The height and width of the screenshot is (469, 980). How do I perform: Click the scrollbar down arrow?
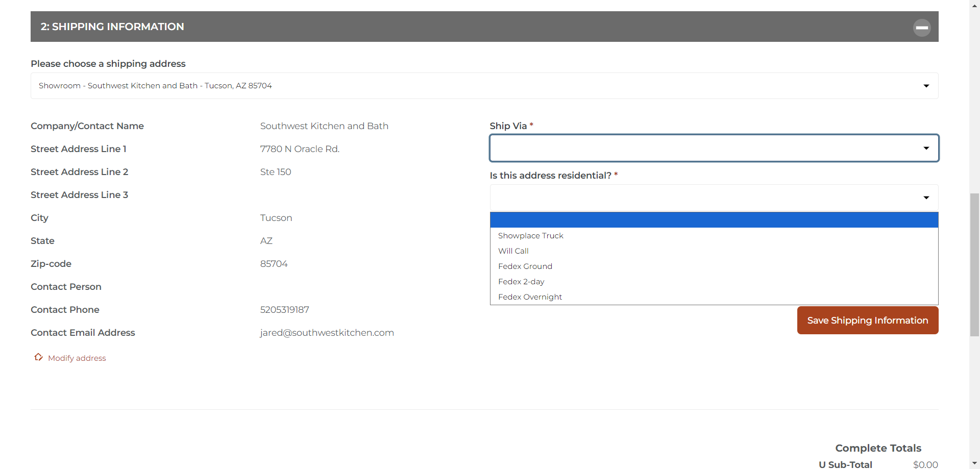click(x=975, y=463)
